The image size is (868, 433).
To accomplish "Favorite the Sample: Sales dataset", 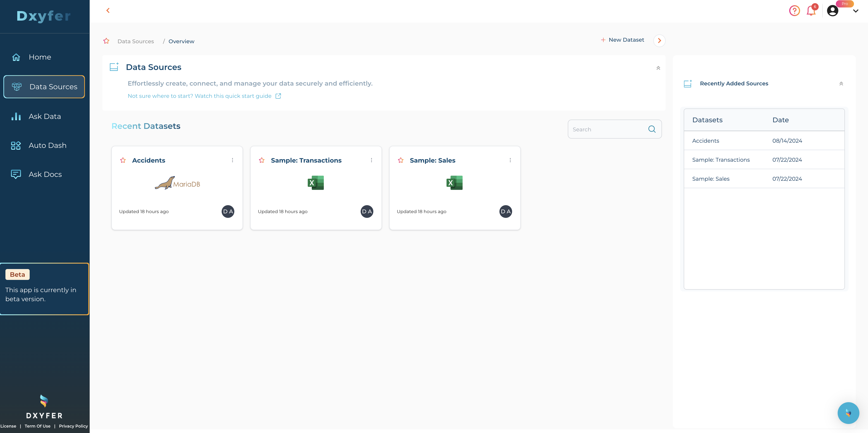I will [401, 160].
